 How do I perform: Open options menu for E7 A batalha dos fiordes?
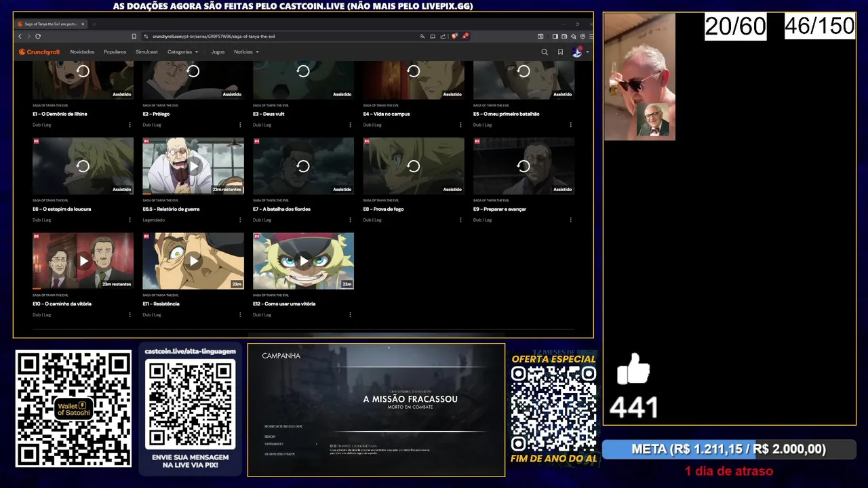coord(350,220)
